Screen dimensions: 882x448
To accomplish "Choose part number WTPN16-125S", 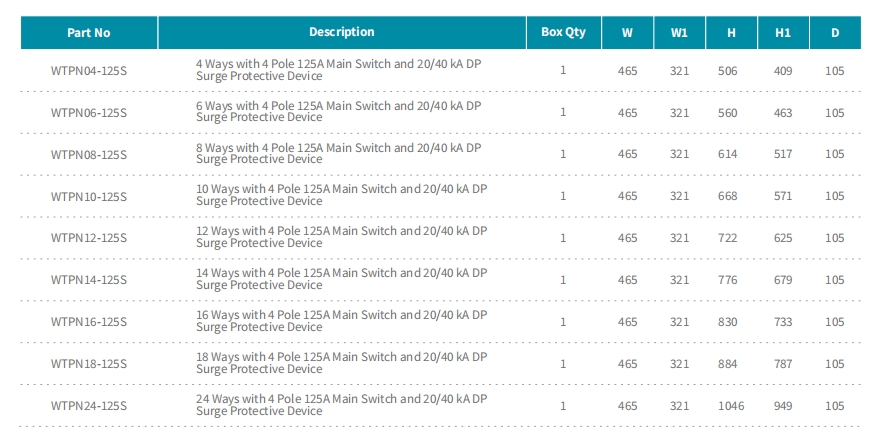I will pyautogui.click(x=89, y=322).
